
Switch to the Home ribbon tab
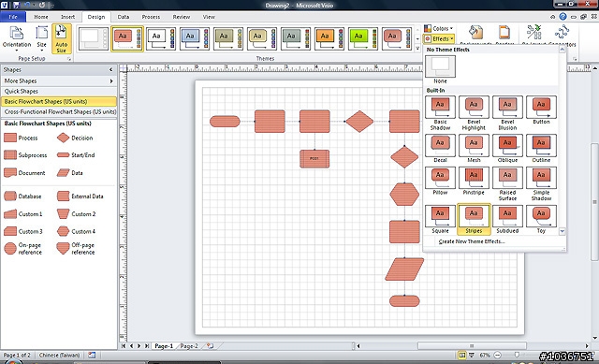pos(41,17)
